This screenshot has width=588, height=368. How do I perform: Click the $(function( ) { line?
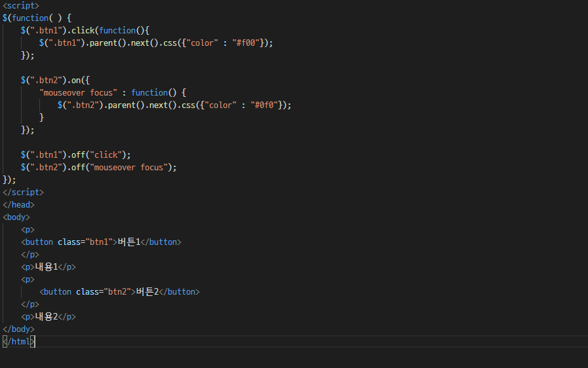pyautogui.click(x=37, y=18)
